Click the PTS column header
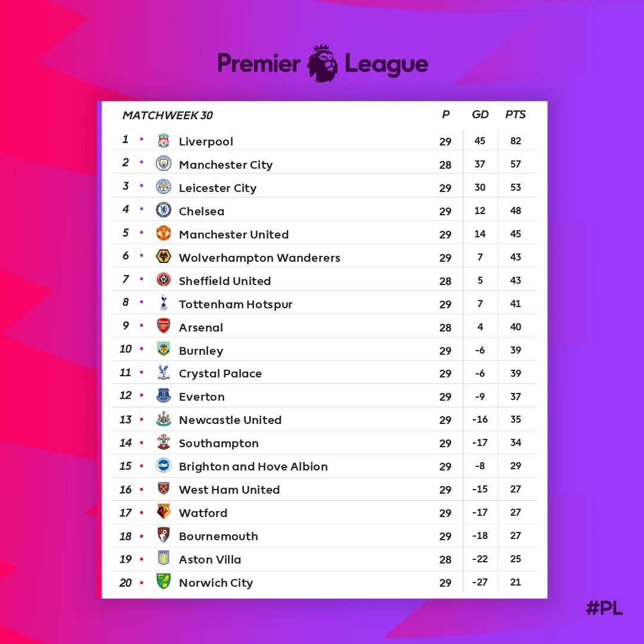 [x=515, y=114]
